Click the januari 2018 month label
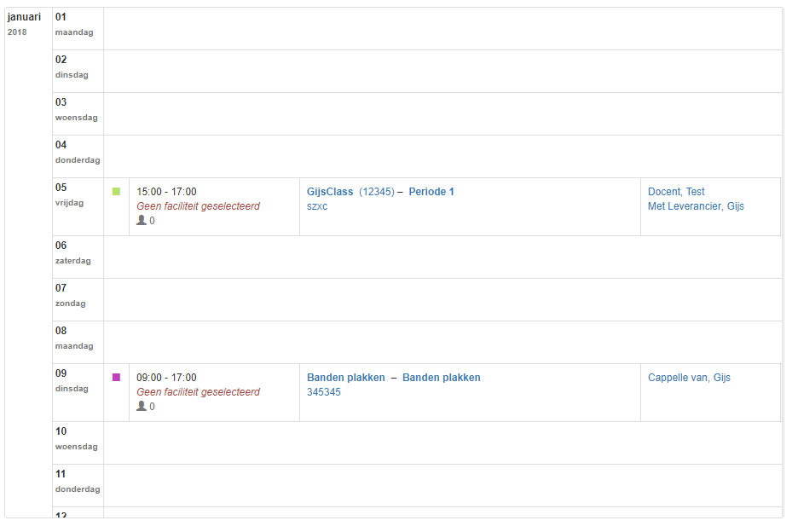 tap(24, 17)
